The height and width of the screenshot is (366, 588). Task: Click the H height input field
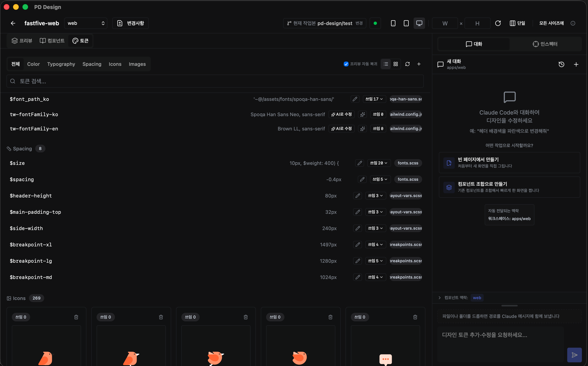(477, 23)
